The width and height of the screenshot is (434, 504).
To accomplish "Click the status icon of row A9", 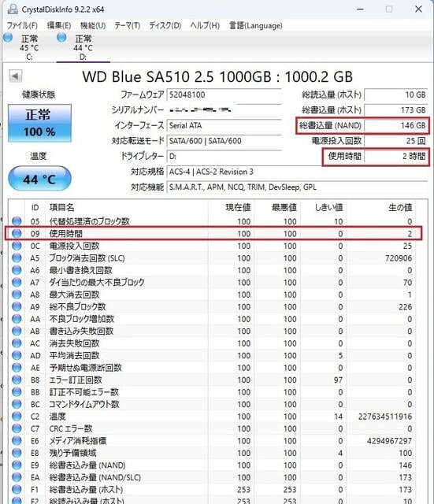I will [17, 306].
